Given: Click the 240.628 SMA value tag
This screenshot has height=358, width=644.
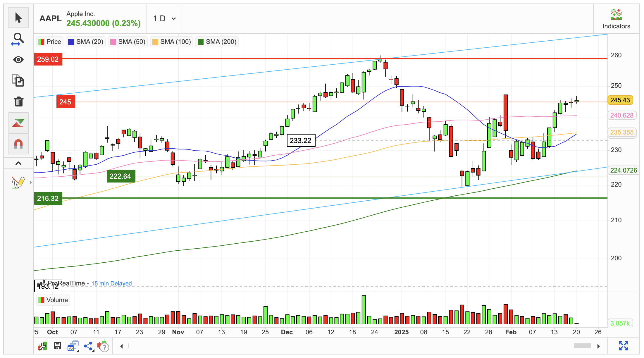Looking at the screenshot, I should pyautogui.click(x=622, y=115).
